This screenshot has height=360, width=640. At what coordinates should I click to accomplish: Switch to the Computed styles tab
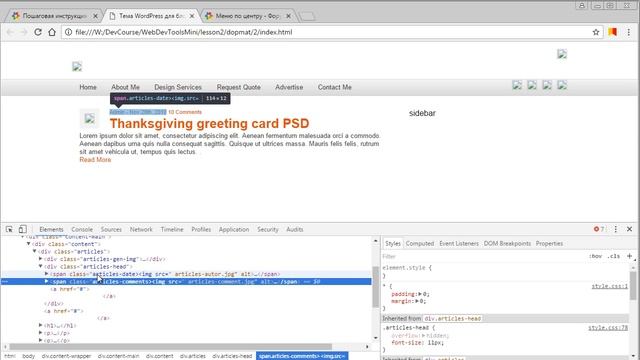(420, 243)
